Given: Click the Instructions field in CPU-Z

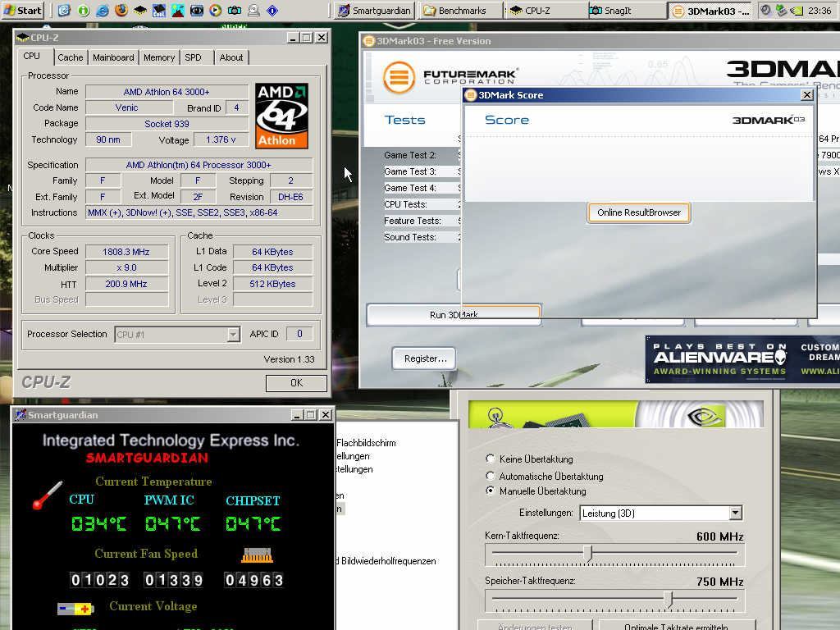Looking at the screenshot, I should 199,212.
